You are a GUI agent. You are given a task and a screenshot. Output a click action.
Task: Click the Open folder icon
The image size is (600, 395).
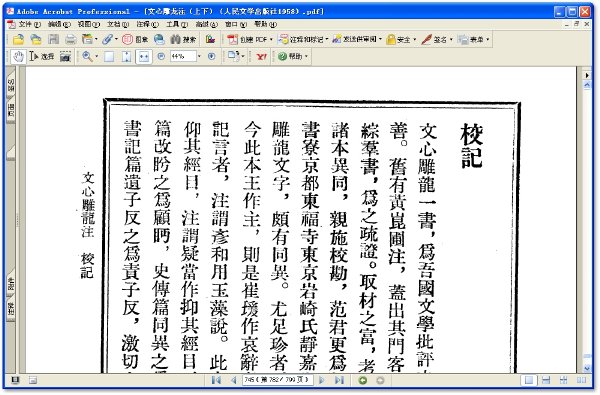pos(18,39)
